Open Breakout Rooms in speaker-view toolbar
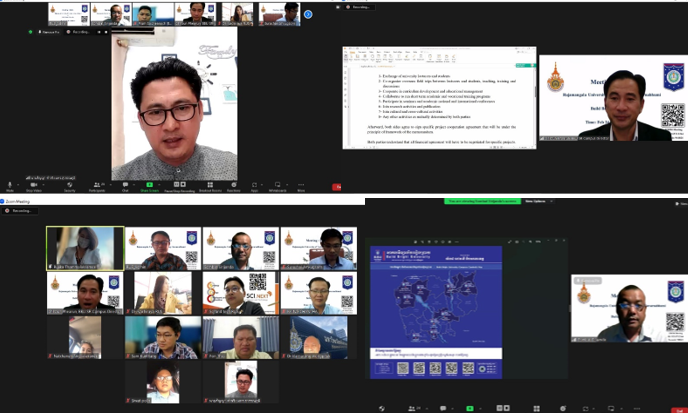 coord(210,187)
